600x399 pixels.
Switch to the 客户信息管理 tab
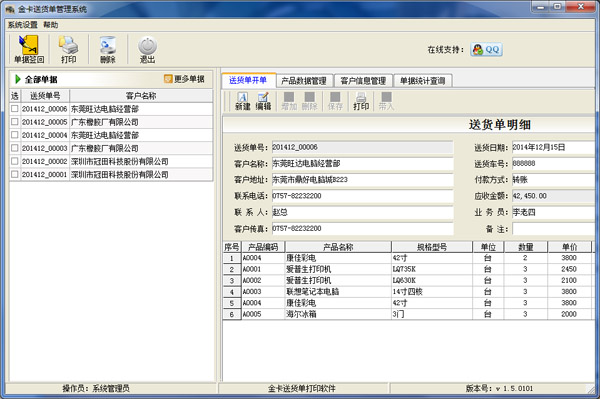point(363,81)
